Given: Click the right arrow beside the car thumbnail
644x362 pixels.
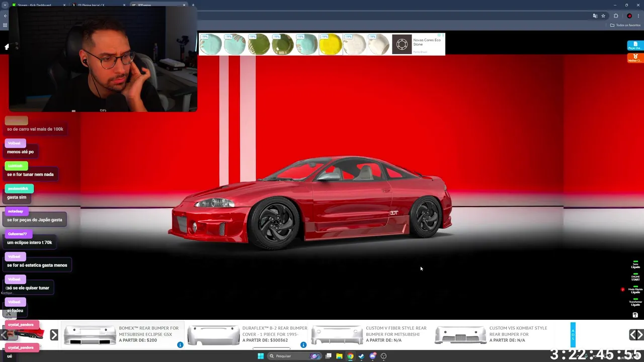Looking at the screenshot, I should click(54, 335).
